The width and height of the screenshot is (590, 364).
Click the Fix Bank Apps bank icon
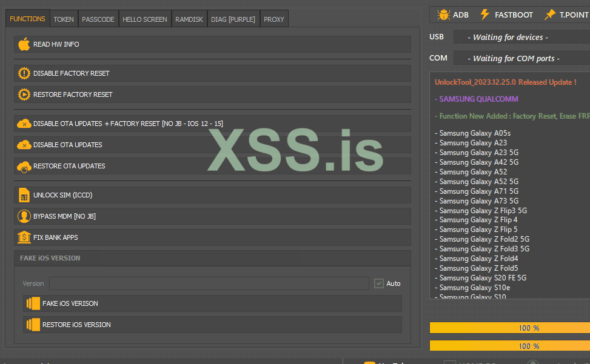(x=24, y=237)
